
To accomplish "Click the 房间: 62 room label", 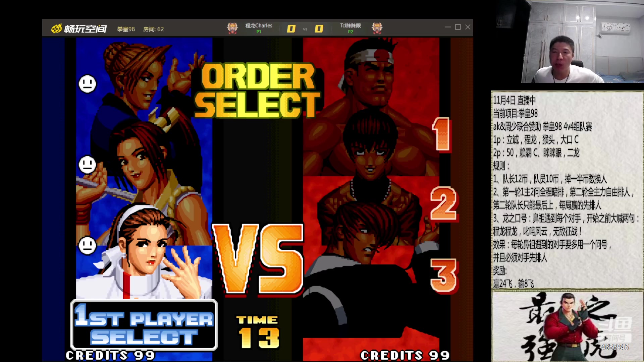I will point(153,29).
